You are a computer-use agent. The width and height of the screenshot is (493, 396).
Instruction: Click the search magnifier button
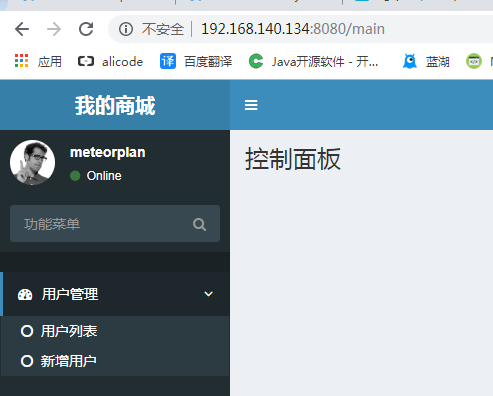199,224
